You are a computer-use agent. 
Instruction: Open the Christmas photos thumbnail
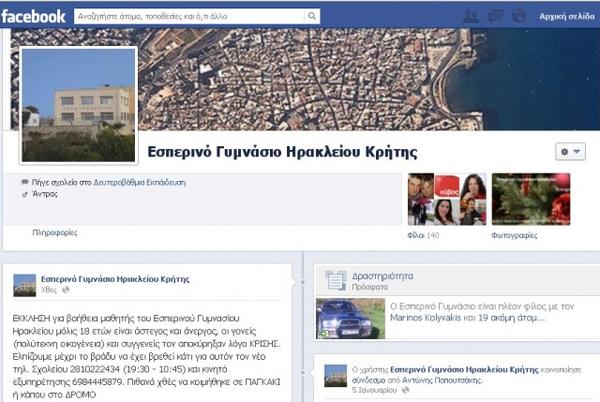(531, 199)
